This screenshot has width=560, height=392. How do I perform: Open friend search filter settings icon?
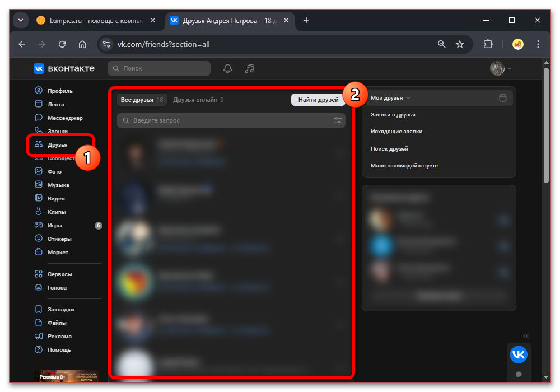338,120
